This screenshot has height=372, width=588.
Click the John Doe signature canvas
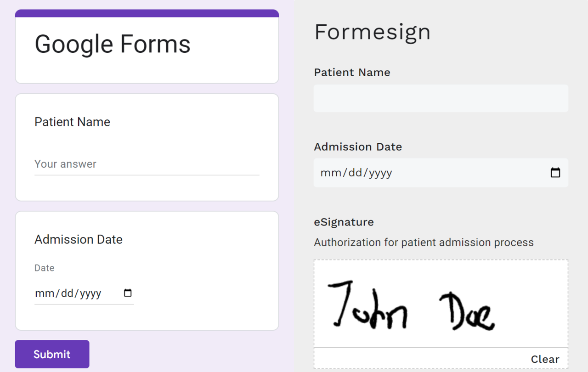(x=441, y=304)
